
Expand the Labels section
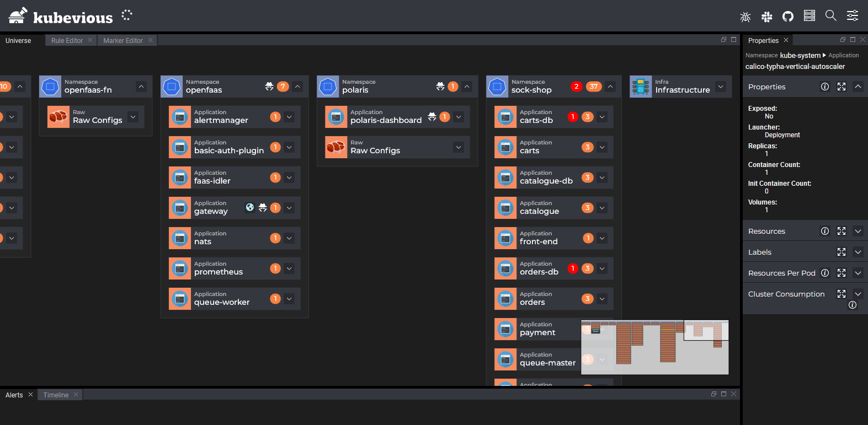tap(858, 252)
